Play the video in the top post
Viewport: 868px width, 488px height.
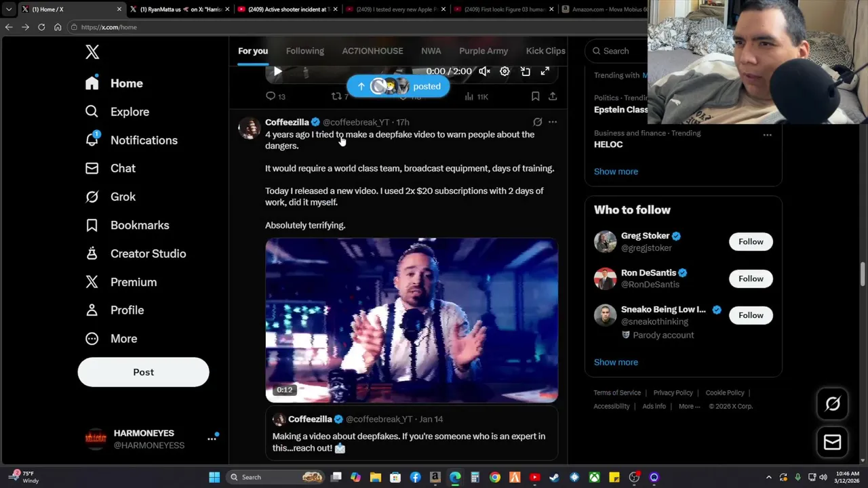tap(277, 71)
